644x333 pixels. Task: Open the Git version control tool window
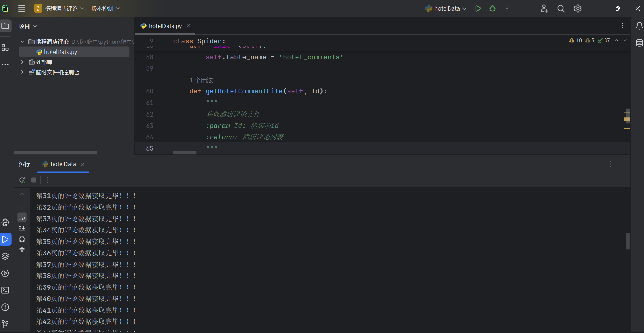tap(5, 324)
